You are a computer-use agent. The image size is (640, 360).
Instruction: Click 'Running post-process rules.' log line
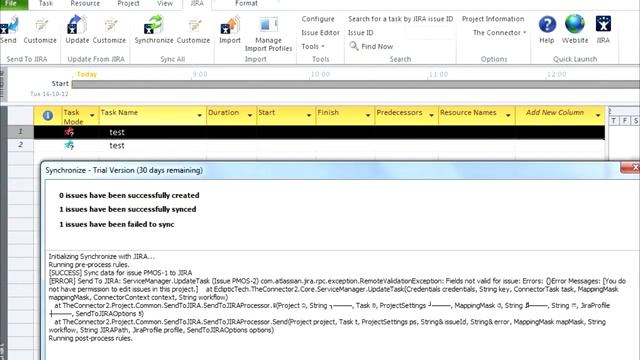point(91,338)
